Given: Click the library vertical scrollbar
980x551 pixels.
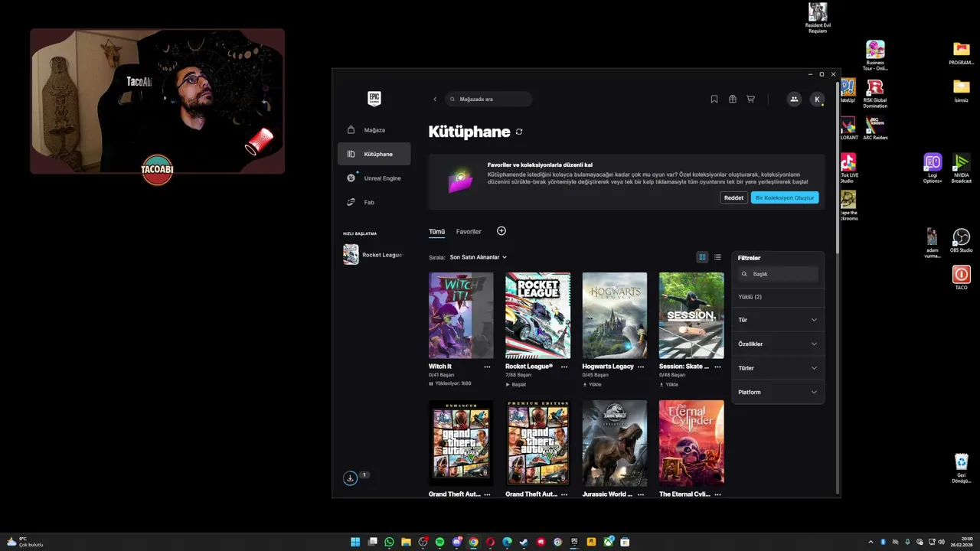Looking at the screenshot, I should click(837, 167).
